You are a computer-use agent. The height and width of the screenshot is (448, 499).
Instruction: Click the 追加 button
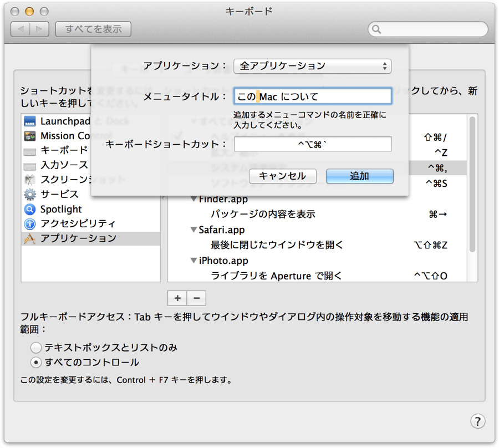coord(360,176)
